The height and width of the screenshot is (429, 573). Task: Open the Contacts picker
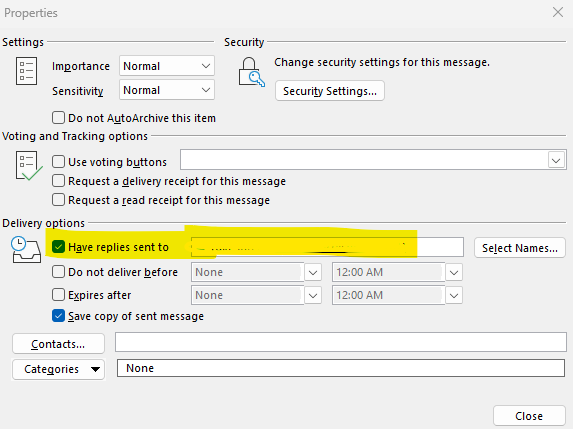[58, 344]
